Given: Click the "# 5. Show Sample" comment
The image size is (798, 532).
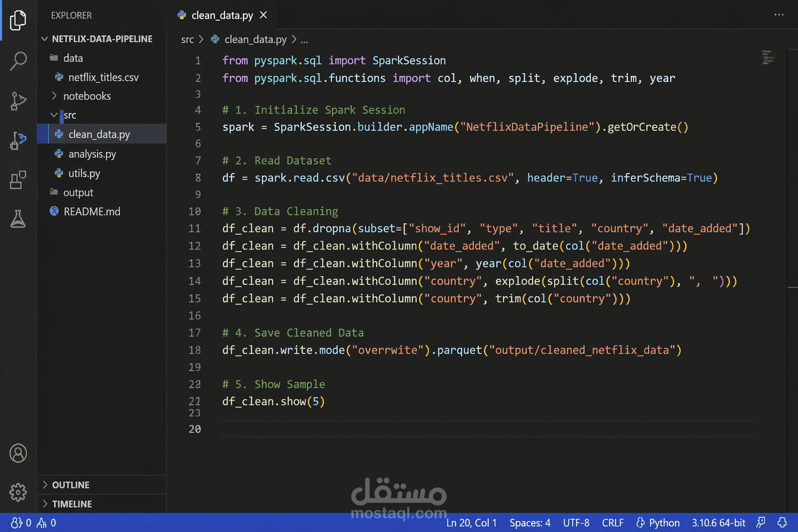Looking at the screenshot, I should (274, 384).
